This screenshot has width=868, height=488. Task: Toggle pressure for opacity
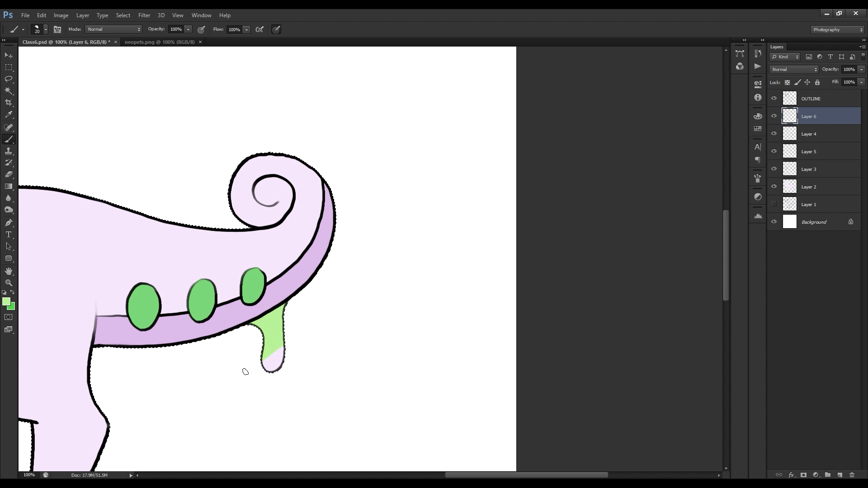(202, 29)
